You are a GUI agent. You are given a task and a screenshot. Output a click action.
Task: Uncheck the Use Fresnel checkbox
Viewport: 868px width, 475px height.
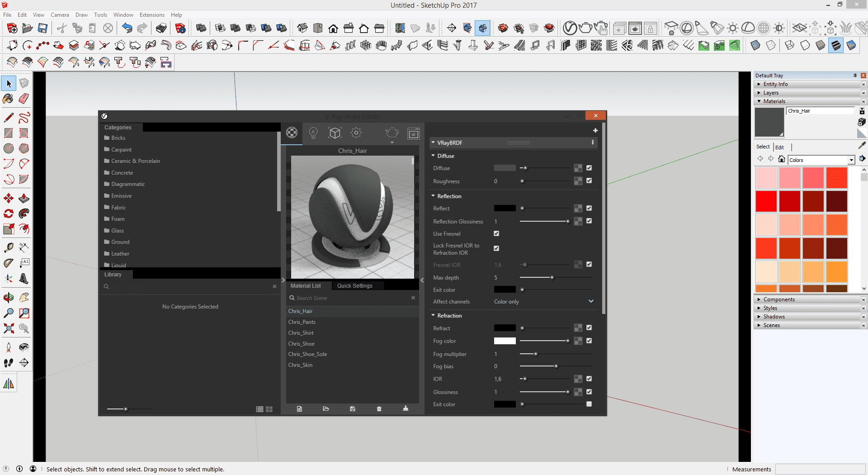click(496, 233)
